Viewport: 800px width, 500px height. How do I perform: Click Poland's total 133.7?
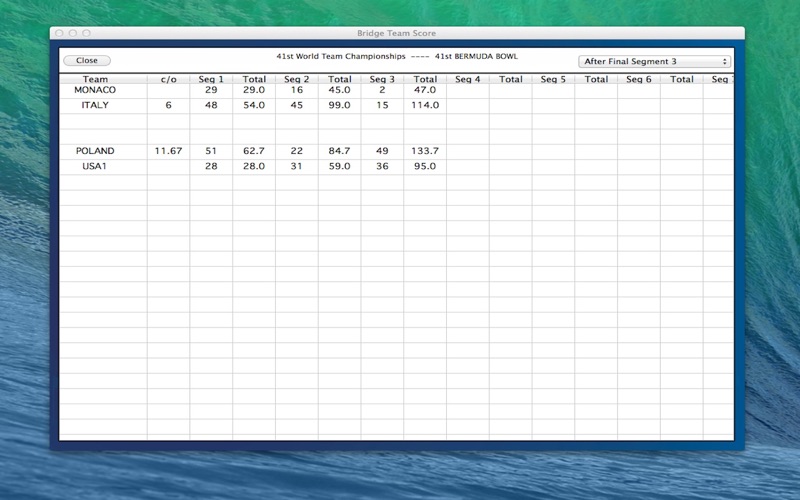coord(425,151)
